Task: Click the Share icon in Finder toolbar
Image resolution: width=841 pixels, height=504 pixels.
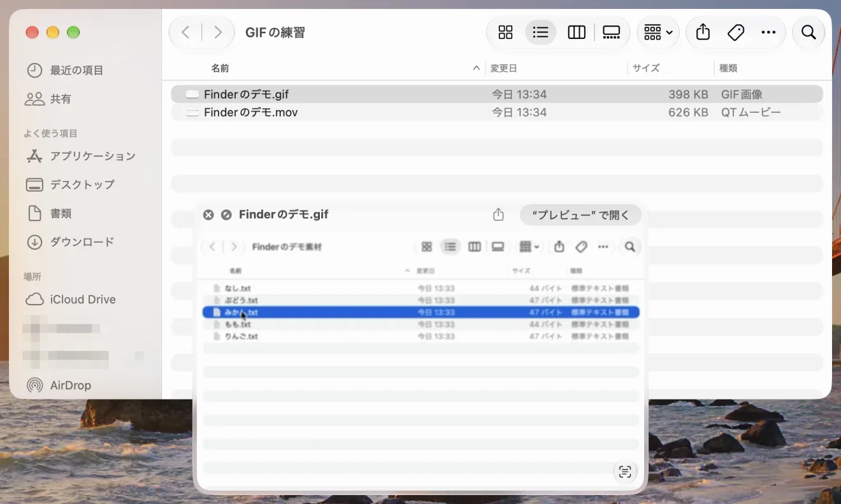Action: point(703,32)
